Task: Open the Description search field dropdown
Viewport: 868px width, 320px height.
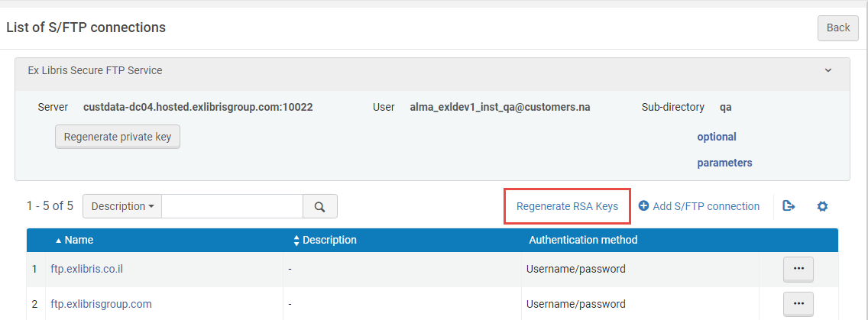Action: click(x=122, y=206)
